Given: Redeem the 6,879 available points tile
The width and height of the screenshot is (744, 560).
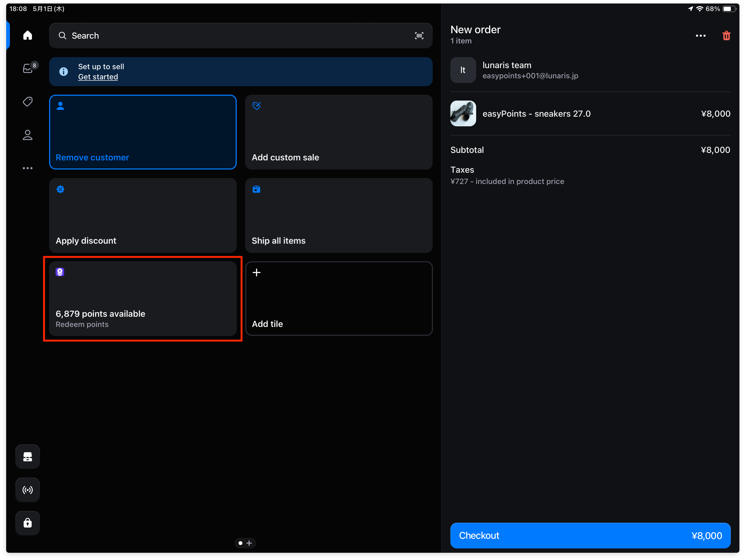Looking at the screenshot, I should (x=143, y=299).
